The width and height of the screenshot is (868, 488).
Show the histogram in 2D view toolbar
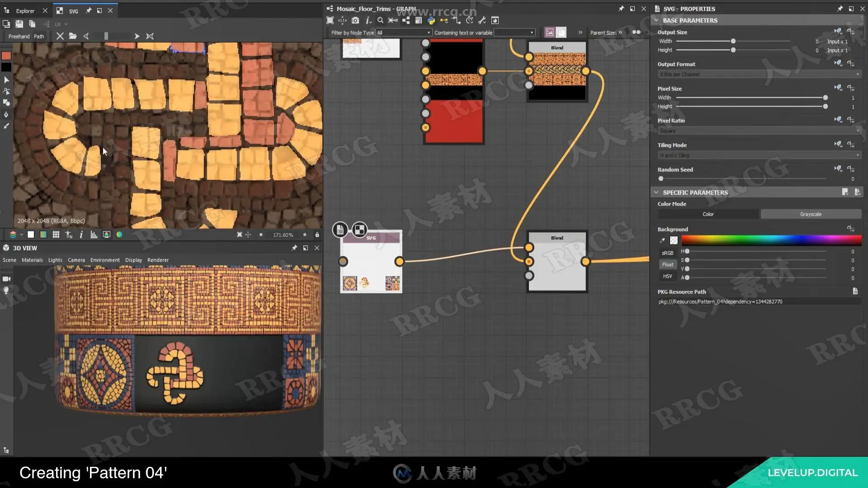tap(94, 235)
